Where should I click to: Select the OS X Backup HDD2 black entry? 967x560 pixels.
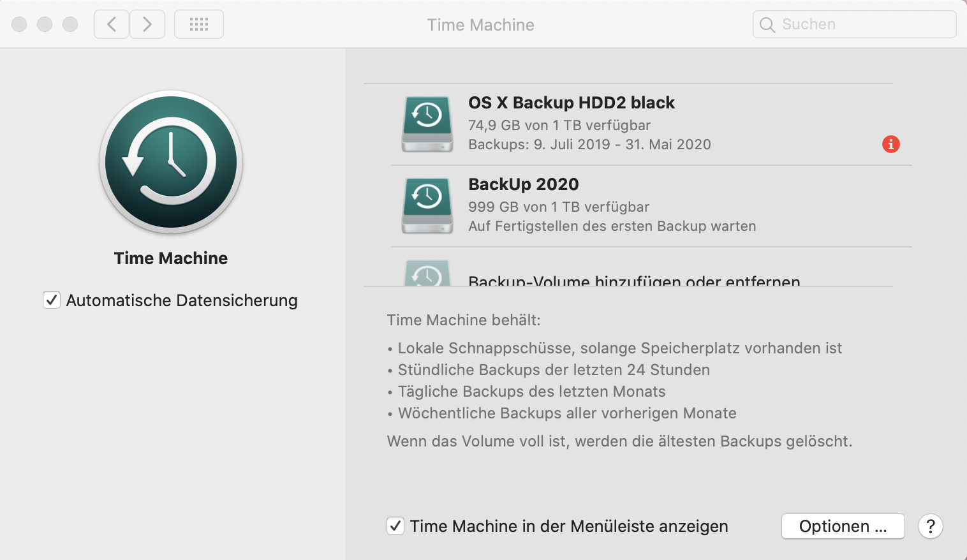[572, 103]
